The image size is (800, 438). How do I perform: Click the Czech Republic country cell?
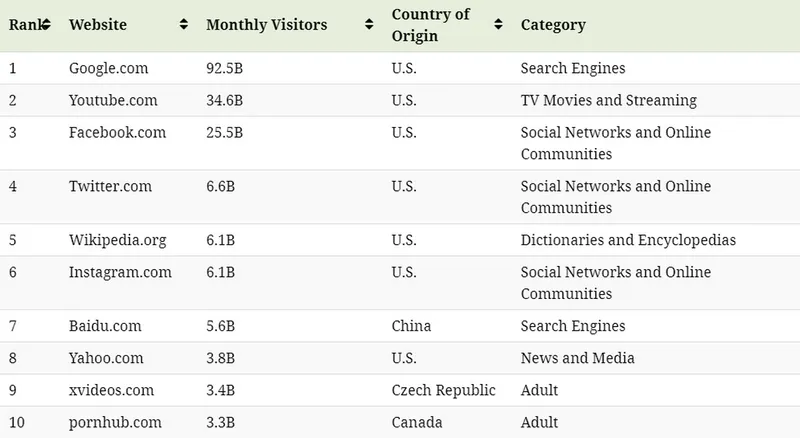(443, 390)
